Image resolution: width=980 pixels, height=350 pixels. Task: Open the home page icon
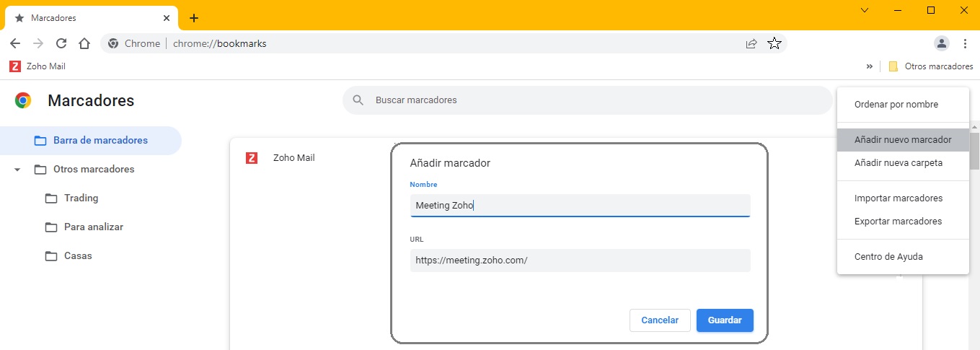[x=84, y=43]
